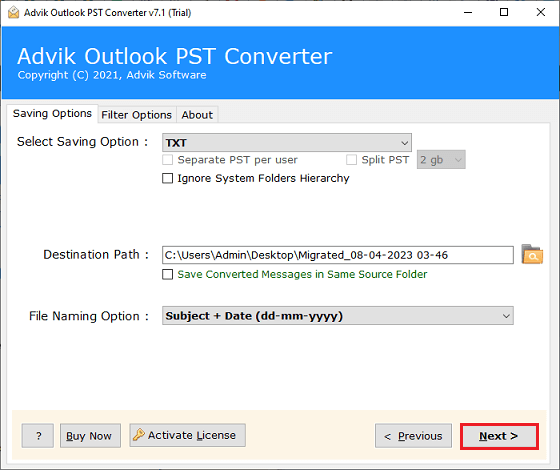Click the File Naming Option label
The image size is (560, 470).
[89, 316]
